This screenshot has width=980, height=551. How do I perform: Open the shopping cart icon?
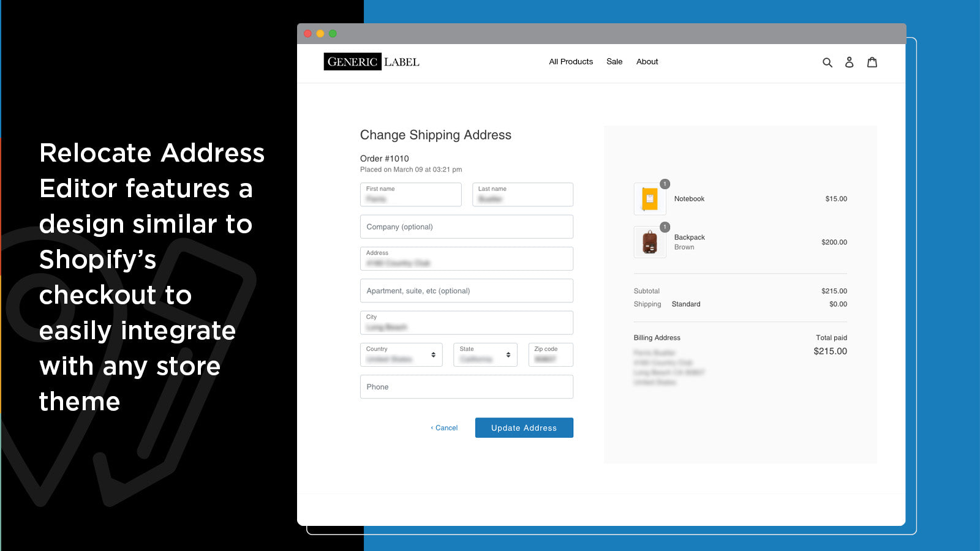[x=872, y=62]
